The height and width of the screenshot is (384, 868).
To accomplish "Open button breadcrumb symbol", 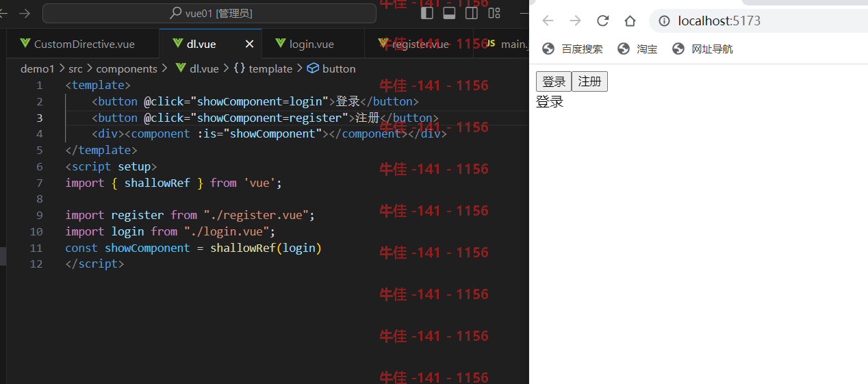I will point(331,68).
